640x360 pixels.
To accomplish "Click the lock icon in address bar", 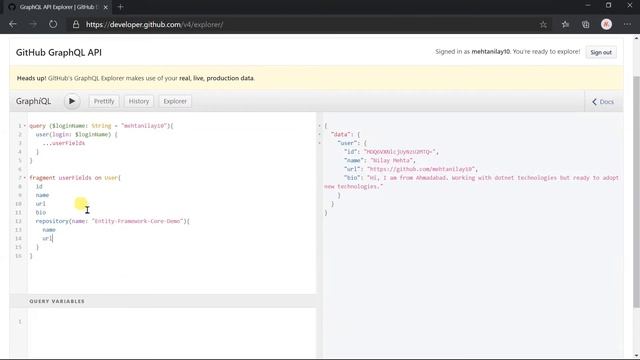I will [76, 24].
